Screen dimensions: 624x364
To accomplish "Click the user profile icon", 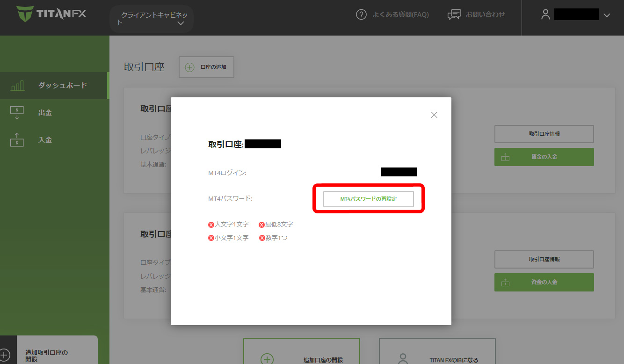I will [545, 15].
